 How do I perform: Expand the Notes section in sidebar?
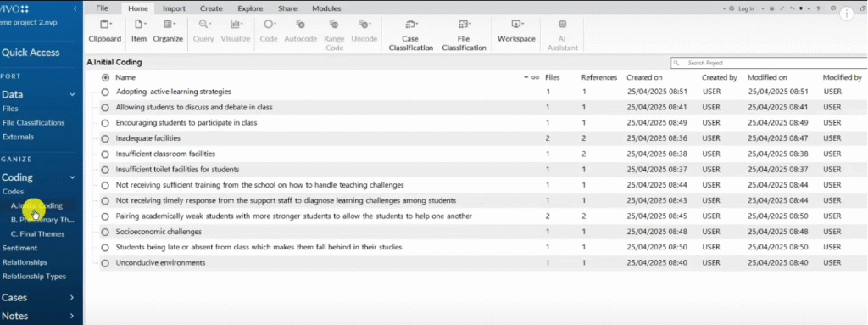[72, 317]
